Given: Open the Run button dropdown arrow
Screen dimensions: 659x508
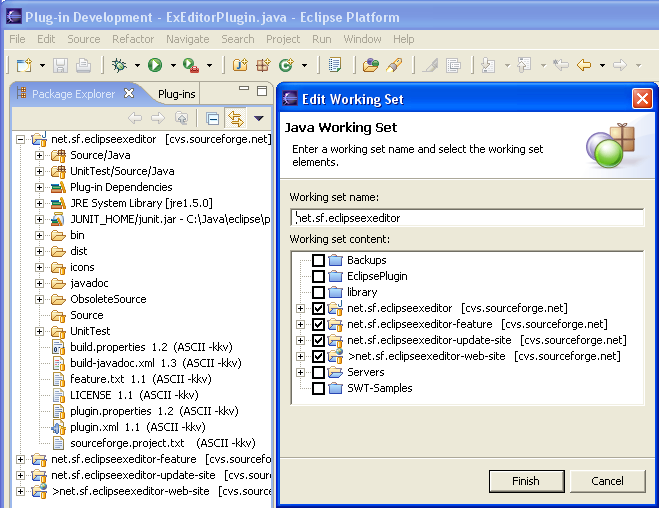Looking at the screenshot, I should [x=173, y=65].
